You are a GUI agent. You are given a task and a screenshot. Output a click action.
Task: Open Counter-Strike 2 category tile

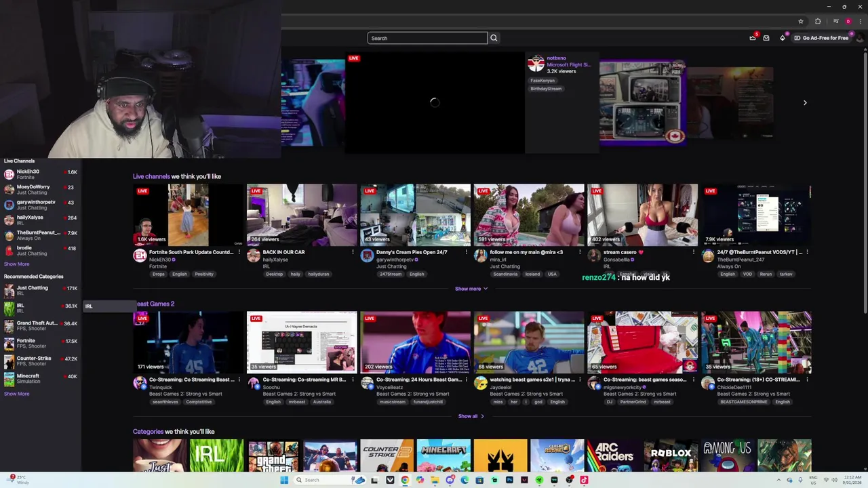point(387,455)
